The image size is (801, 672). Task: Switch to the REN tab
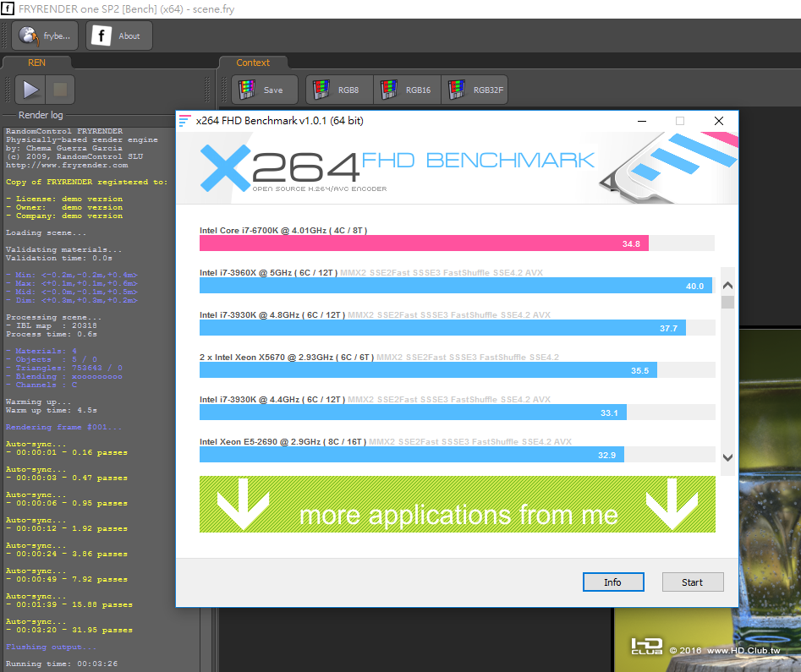pos(36,63)
